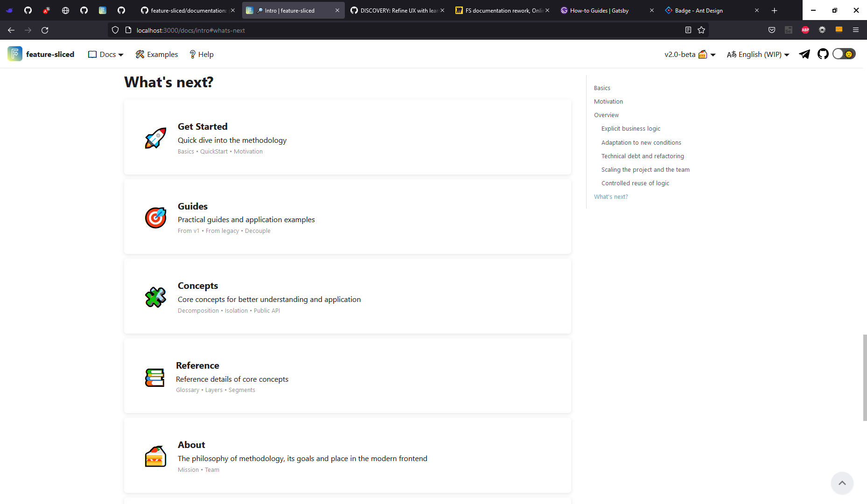
Task: Bookmark this page with the star icon
Action: (701, 30)
